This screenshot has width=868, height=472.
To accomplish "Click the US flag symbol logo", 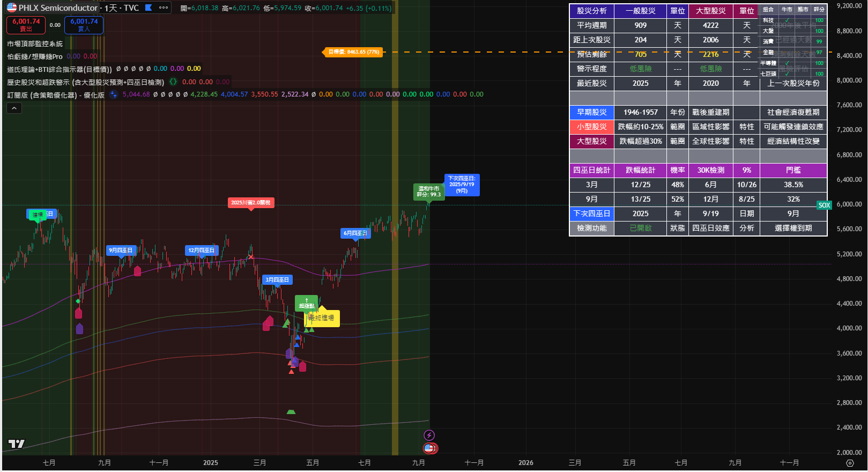I will click(12, 8).
